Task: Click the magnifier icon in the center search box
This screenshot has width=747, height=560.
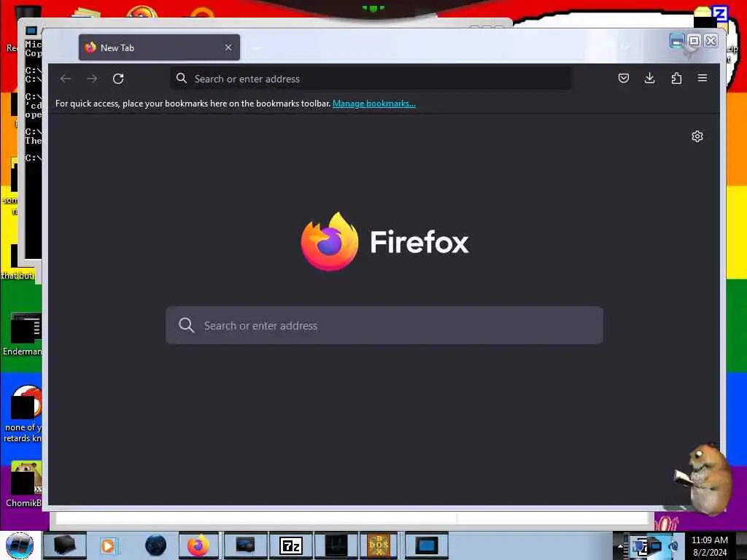Action: click(186, 325)
